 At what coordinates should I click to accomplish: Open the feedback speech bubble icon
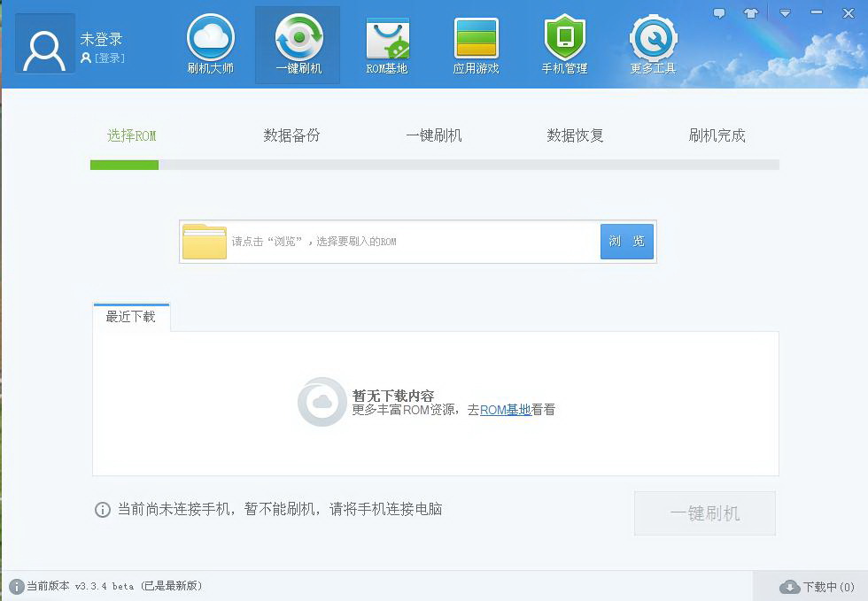719,13
